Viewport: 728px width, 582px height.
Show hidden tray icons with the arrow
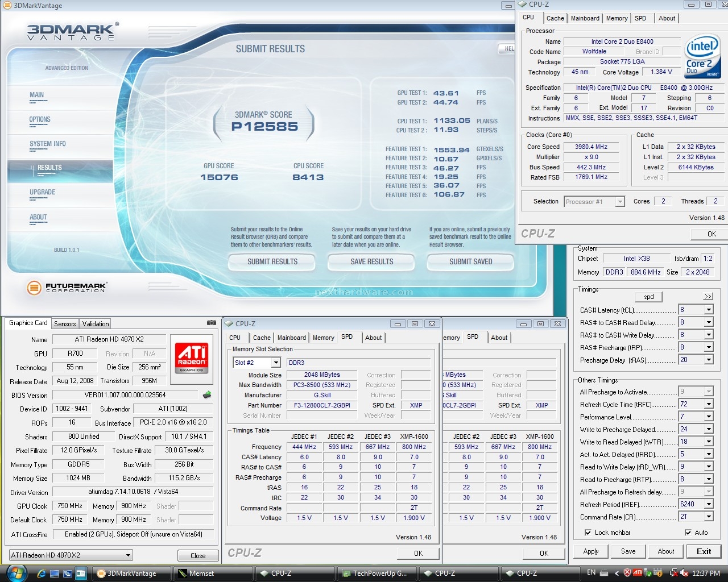click(617, 573)
